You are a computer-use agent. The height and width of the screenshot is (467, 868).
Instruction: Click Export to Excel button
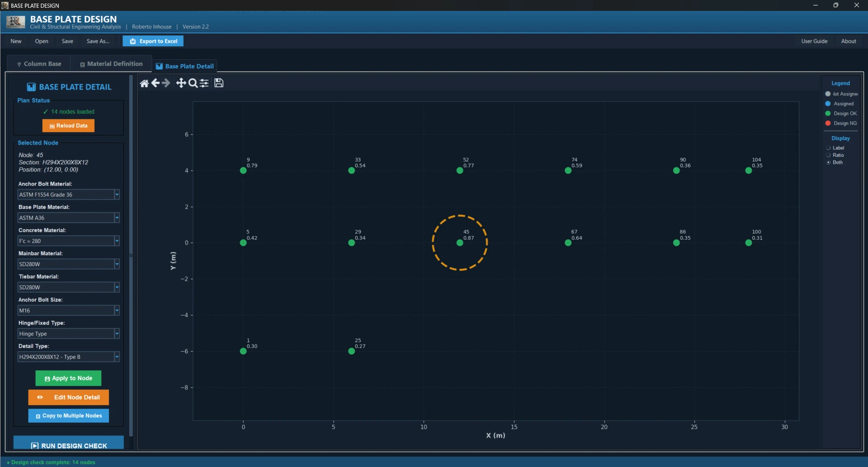[153, 41]
